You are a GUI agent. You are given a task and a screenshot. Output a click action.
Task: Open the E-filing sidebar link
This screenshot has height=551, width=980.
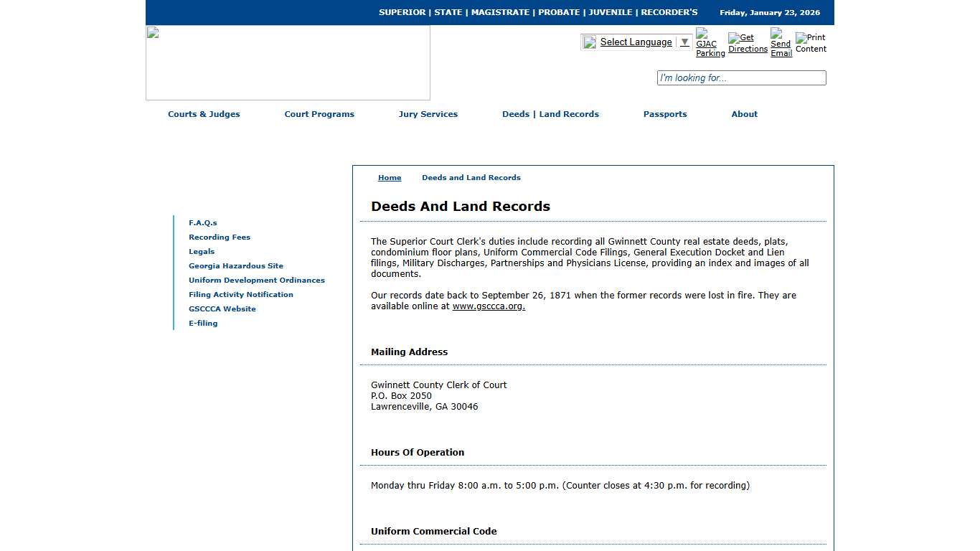(x=203, y=323)
